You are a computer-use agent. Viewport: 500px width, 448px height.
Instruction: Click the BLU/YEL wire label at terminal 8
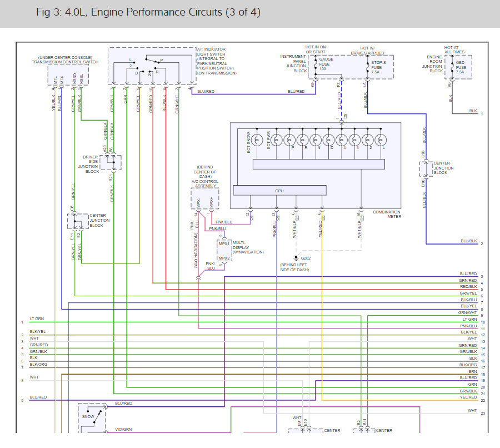(469, 306)
